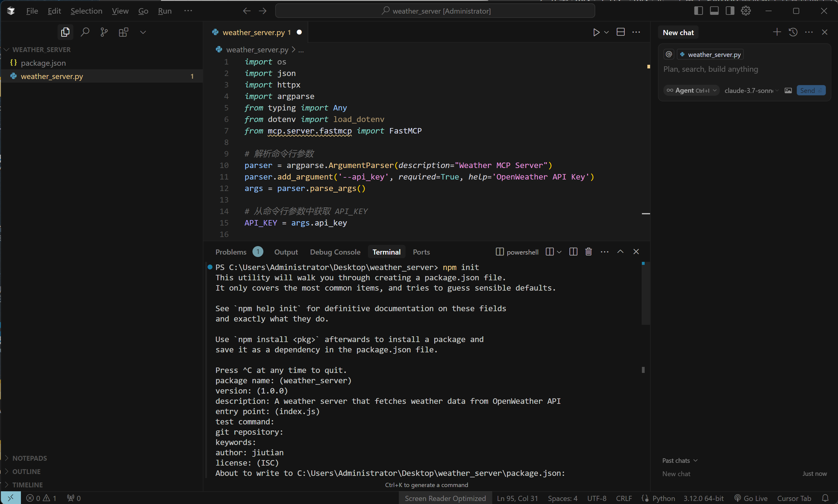The image size is (838, 504).
Task: Toggle the primary sidebar layout icon
Action: [698, 11]
